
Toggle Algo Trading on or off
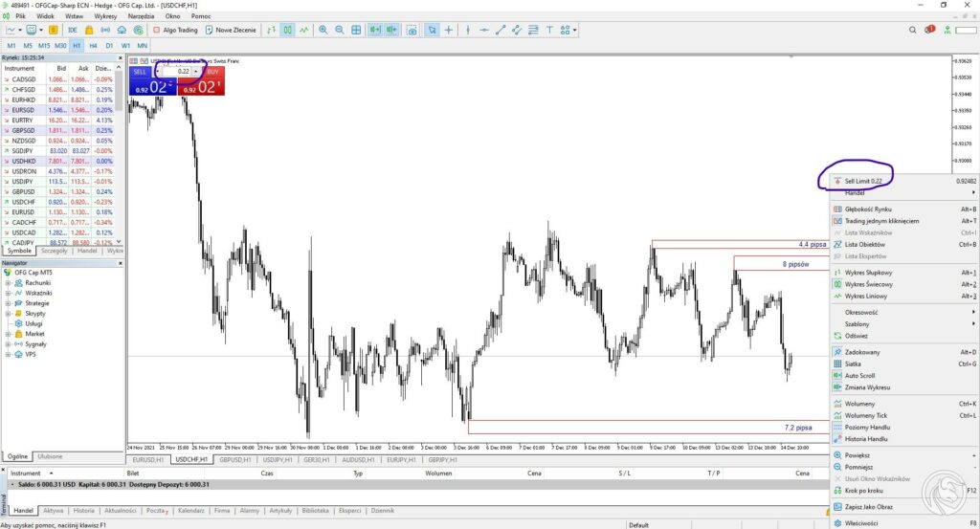point(175,31)
